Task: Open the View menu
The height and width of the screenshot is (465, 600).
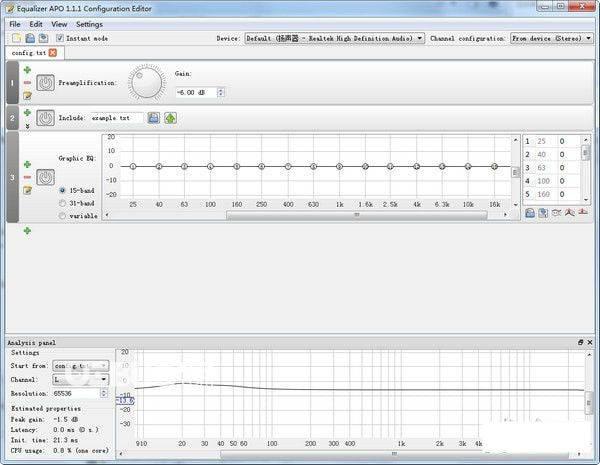Action: (x=59, y=24)
